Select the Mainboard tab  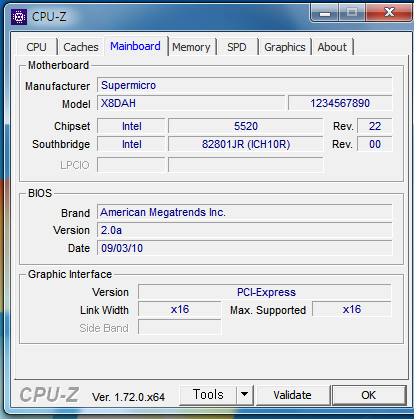tap(136, 46)
